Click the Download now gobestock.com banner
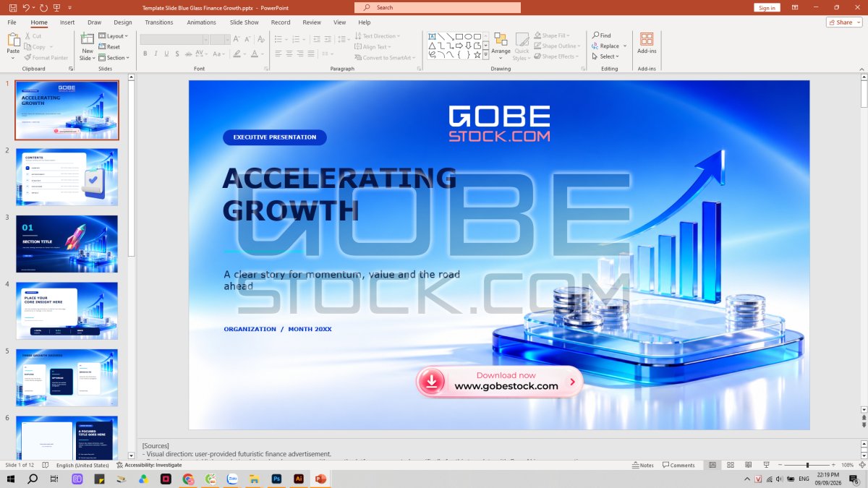Viewport: 868px width, 488px height. 499,381
